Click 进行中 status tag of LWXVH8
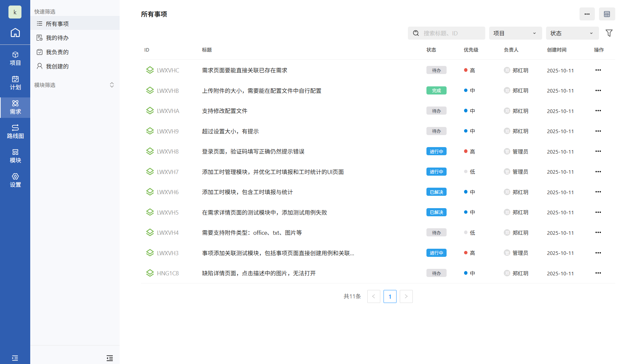Viewport: 639px width, 364px height. point(436,152)
